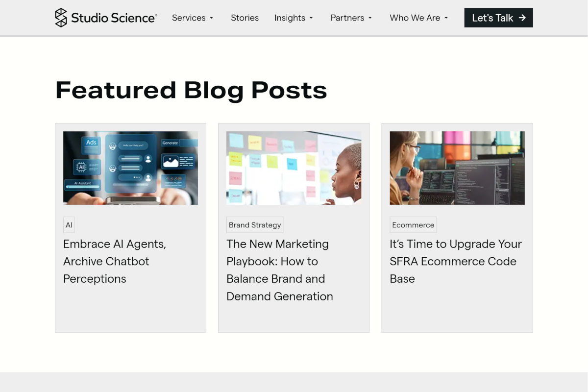Click the sticky notes thumbnail image

[294, 168]
